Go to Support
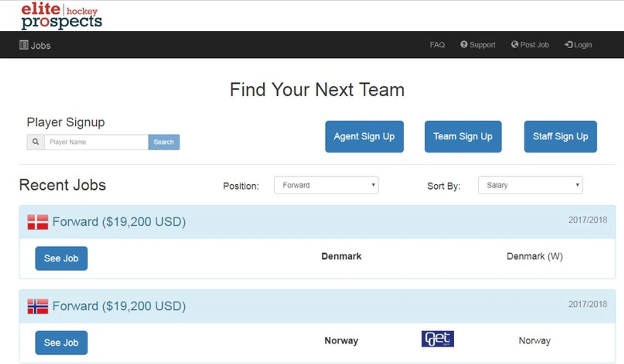 (478, 44)
